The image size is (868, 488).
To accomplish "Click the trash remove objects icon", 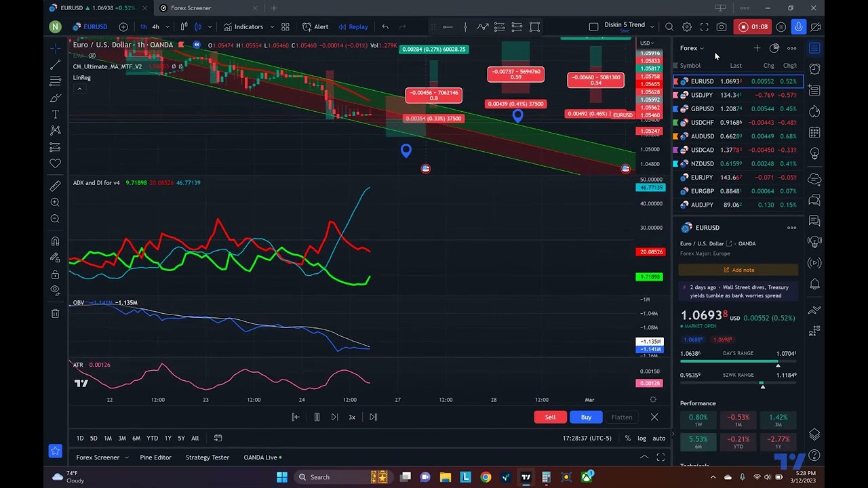I will click(56, 313).
